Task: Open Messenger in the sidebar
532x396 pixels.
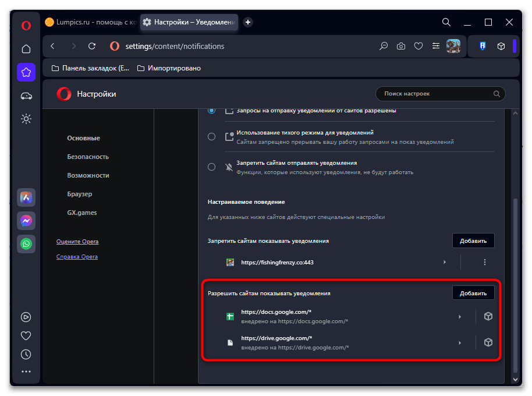Action: 26,221
